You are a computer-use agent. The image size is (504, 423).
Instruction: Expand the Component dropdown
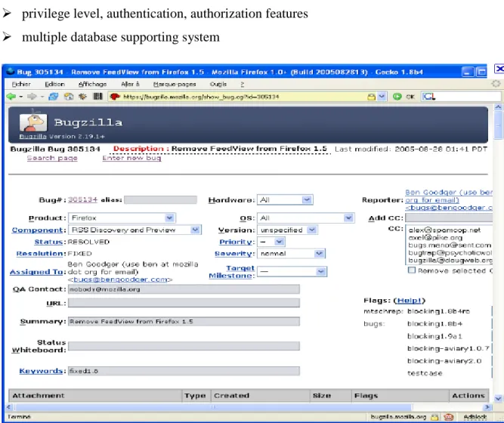click(x=195, y=230)
